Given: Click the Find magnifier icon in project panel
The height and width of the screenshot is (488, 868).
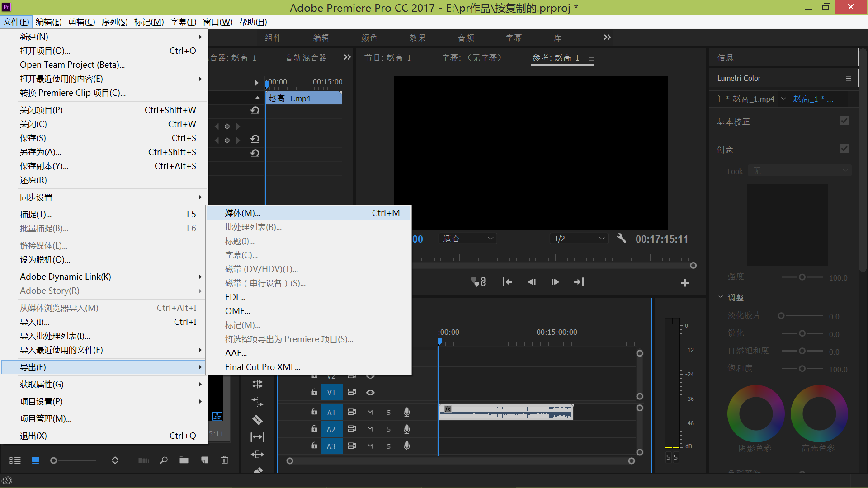Looking at the screenshot, I should (x=164, y=460).
